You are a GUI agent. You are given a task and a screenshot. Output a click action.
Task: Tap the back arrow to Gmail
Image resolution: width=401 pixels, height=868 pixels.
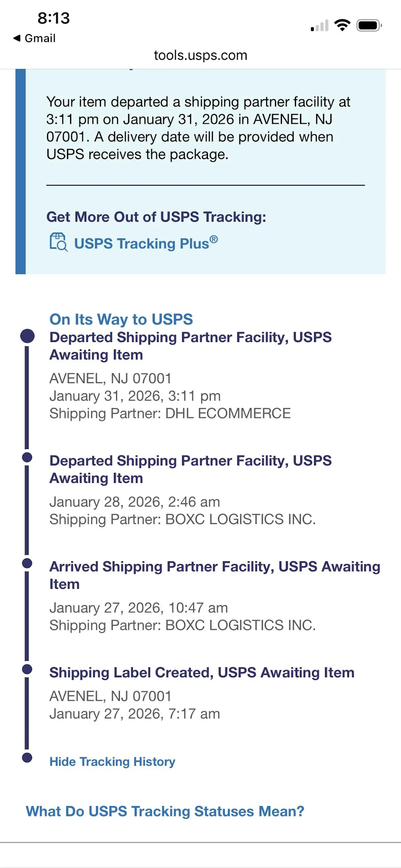tap(17, 38)
